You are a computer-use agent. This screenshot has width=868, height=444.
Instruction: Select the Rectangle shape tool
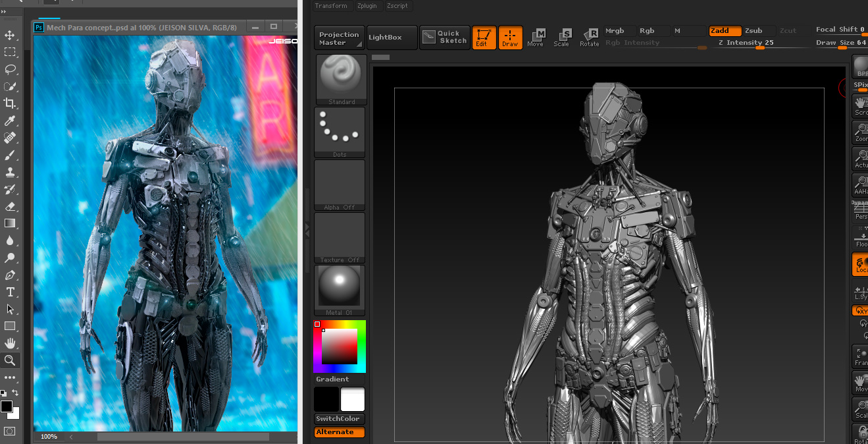[10, 326]
